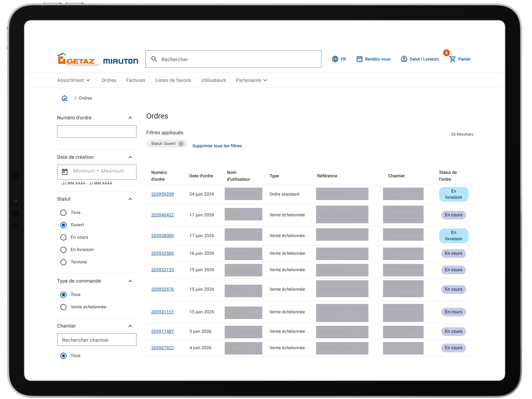Open order 205933133
The image size is (532, 399).
click(162, 270)
